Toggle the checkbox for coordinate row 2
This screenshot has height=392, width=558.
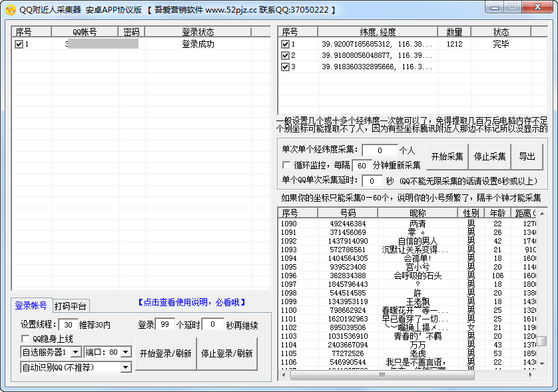285,56
